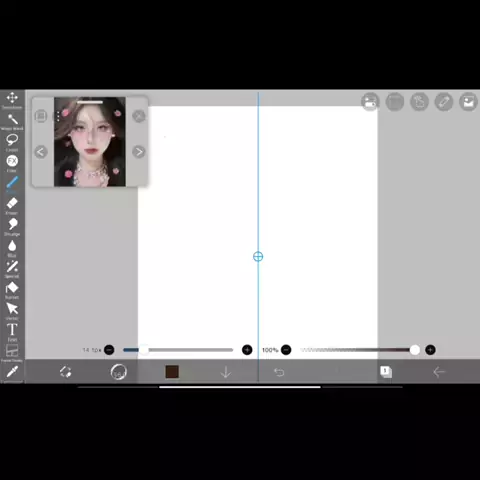Click the undo arrow button
This screenshot has width=480, height=480.
pos(279,372)
